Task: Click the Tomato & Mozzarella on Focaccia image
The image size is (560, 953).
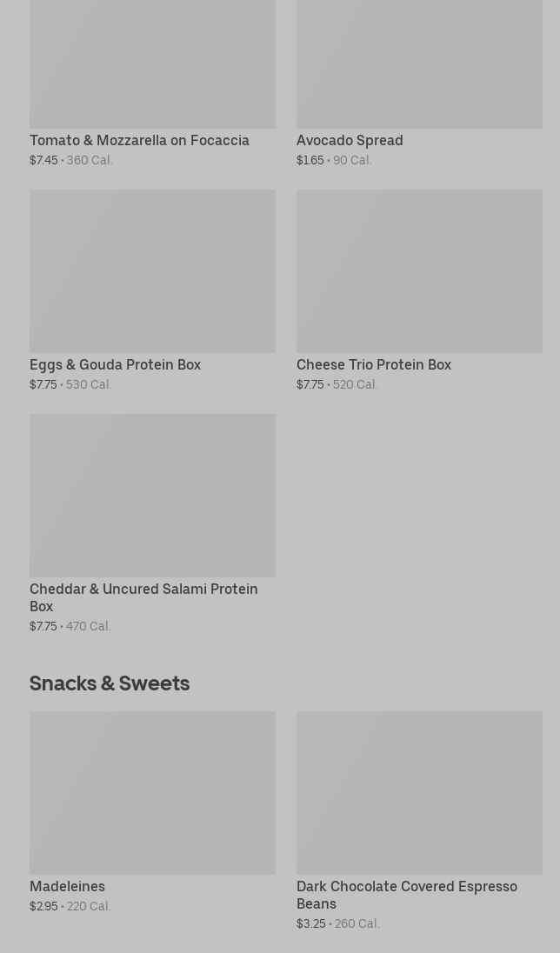Action: [x=152, y=61]
